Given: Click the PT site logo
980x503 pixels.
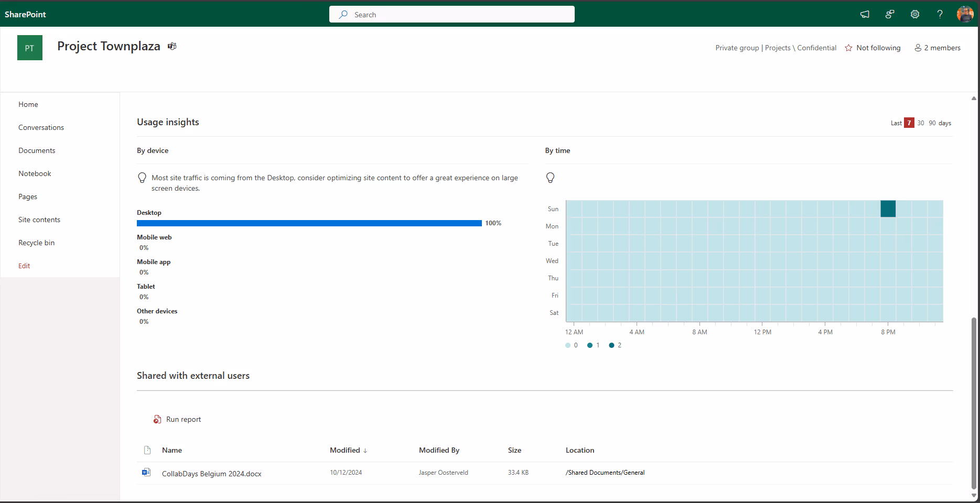Looking at the screenshot, I should coord(30,48).
